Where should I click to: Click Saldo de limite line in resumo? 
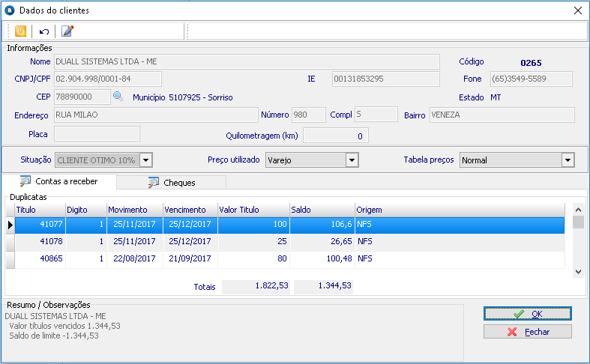pyautogui.click(x=54, y=336)
